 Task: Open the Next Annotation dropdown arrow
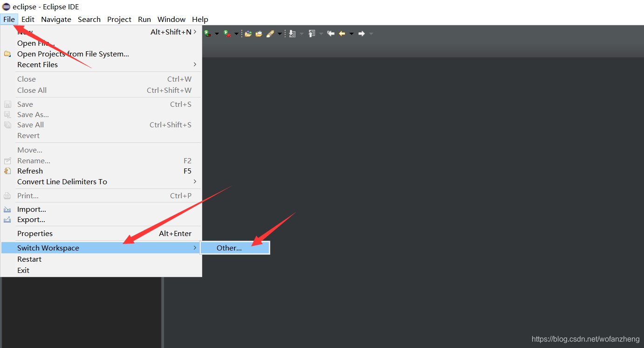tap(301, 34)
